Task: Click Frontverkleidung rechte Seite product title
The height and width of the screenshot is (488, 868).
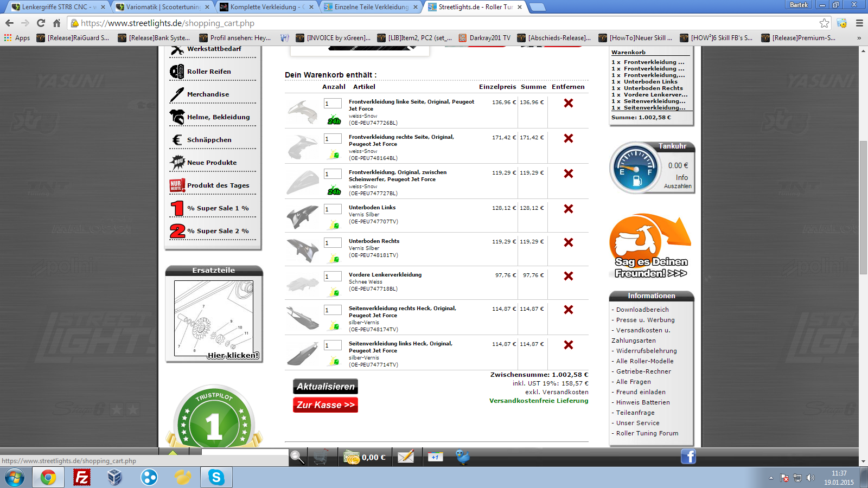Action: coord(401,140)
